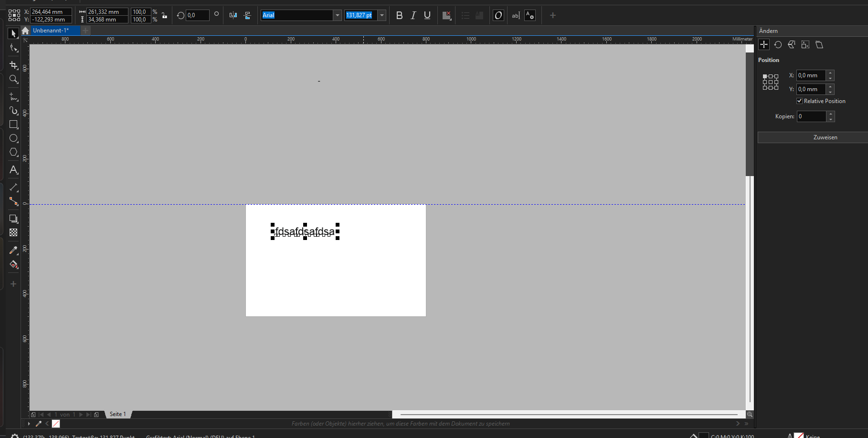Click the Position Y field in Ändern
The width and height of the screenshot is (868, 438).
[811, 89]
